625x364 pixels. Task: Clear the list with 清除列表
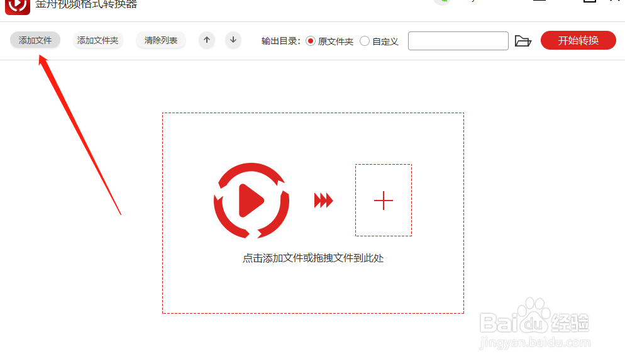tap(160, 40)
